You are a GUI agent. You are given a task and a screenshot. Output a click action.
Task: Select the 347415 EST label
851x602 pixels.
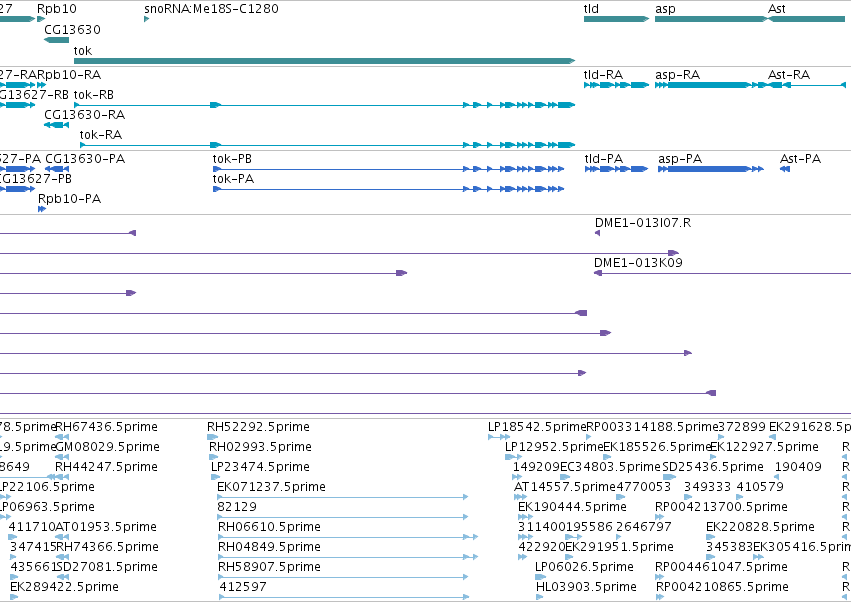(33, 547)
